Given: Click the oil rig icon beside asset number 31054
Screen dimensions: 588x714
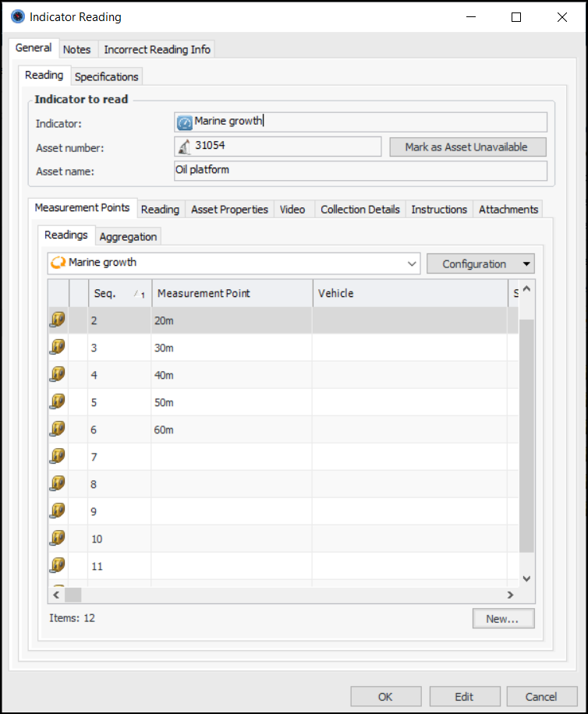Looking at the screenshot, I should 185,147.
